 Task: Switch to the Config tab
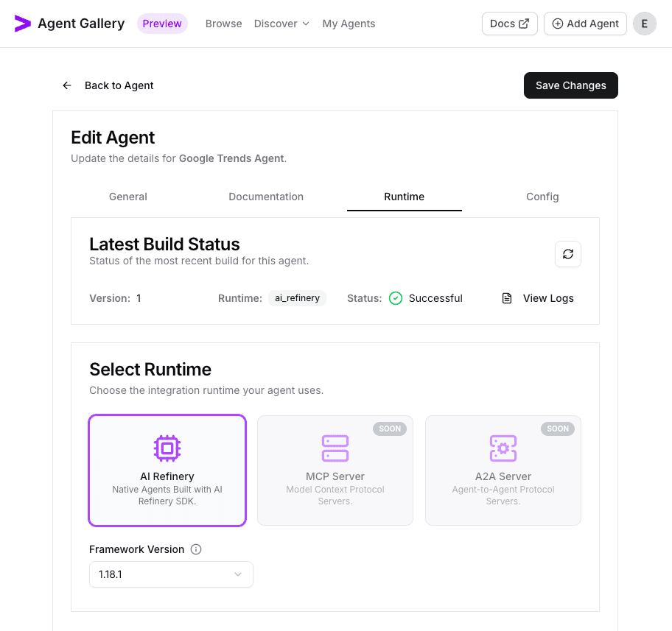click(x=542, y=197)
